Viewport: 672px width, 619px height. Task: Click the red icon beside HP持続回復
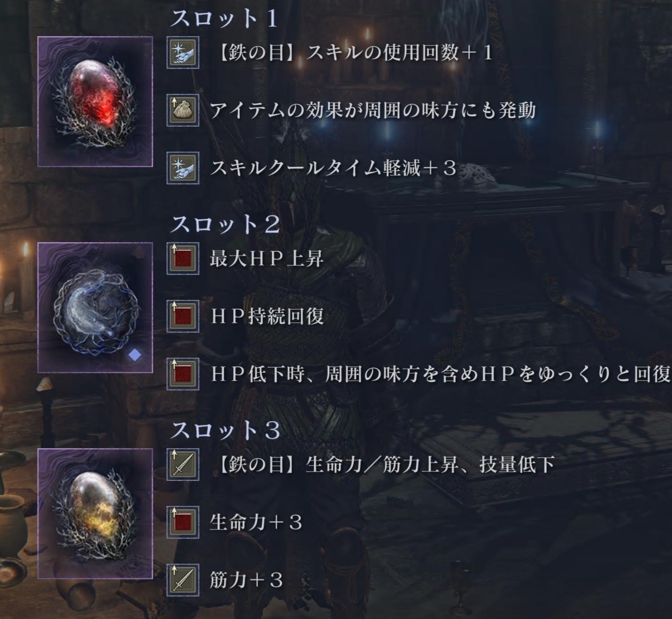point(183,316)
